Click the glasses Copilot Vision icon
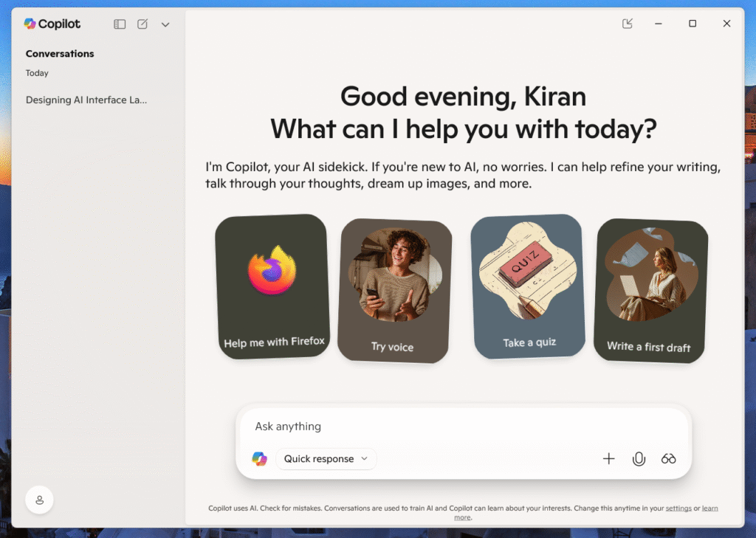The height and width of the screenshot is (538, 756). click(x=669, y=459)
